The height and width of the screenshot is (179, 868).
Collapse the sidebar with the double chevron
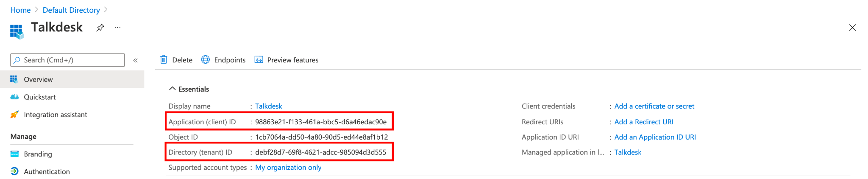(136, 60)
